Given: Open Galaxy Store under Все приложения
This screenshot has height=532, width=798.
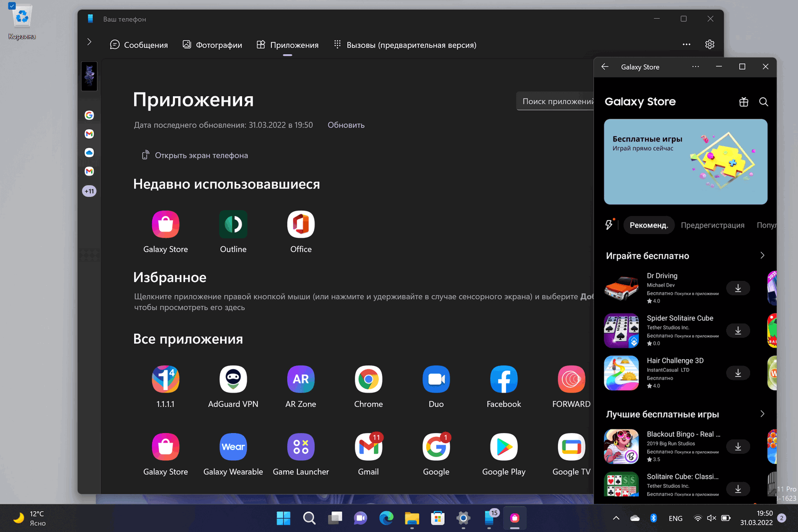Looking at the screenshot, I should point(165,447).
